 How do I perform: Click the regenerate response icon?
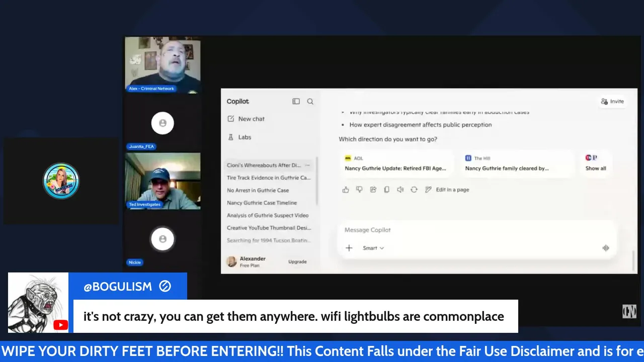(414, 190)
